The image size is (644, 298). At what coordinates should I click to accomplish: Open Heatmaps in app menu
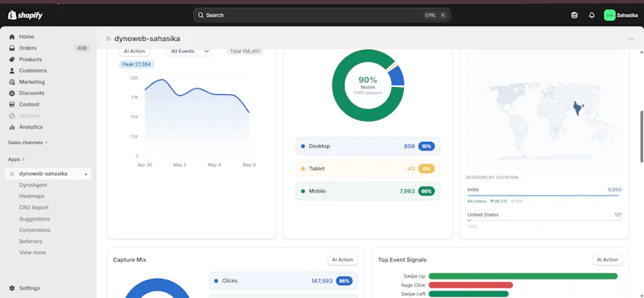(31, 197)
